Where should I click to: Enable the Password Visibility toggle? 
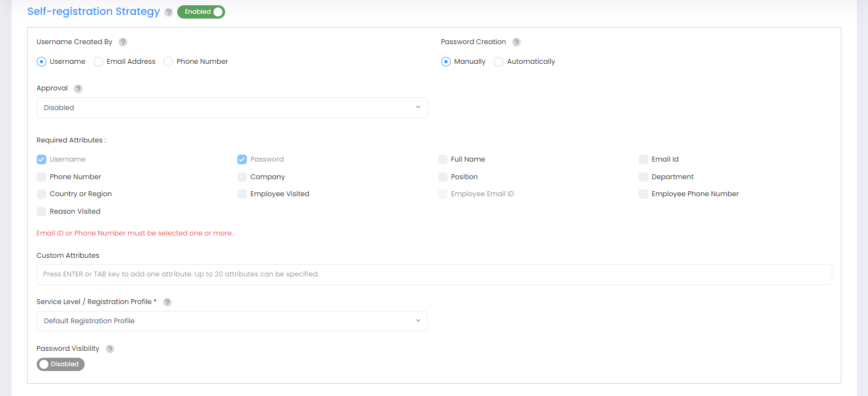[x=61, y=364]
